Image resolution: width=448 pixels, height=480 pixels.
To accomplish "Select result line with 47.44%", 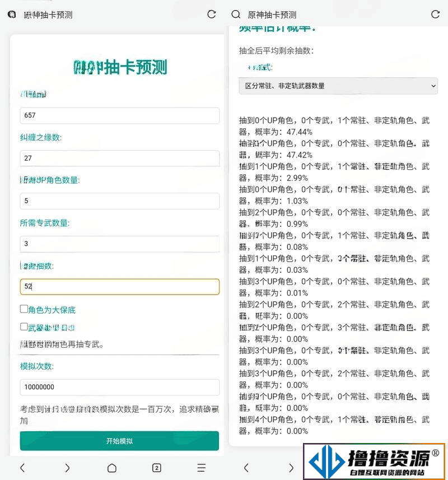I will coord(334,126).
